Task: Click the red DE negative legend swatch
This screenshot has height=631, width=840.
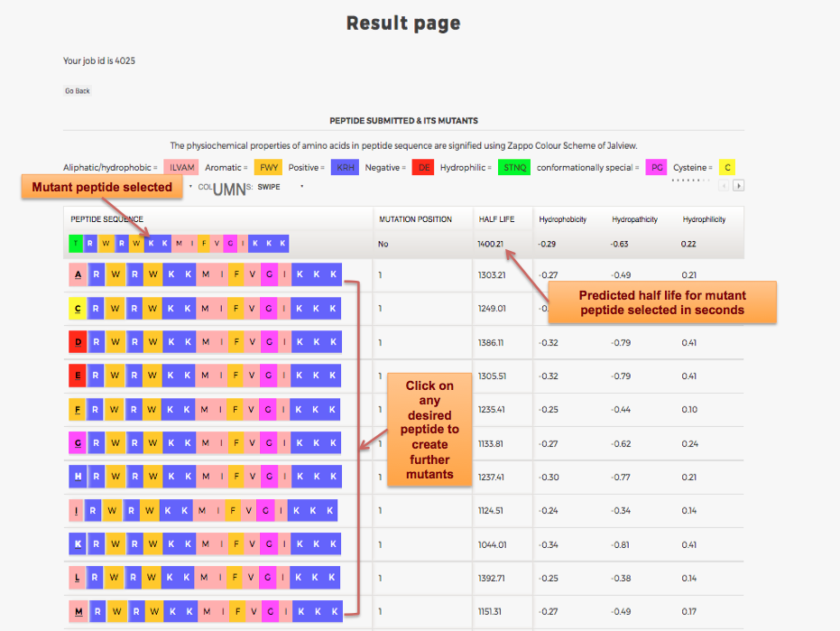Action: coord(422,167)
